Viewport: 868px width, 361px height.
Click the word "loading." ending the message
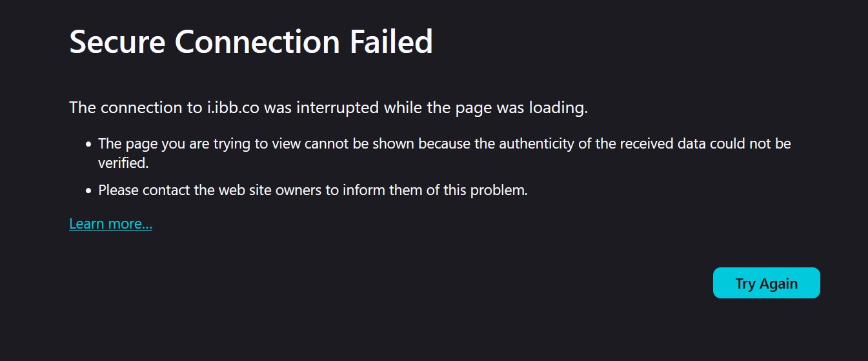tap(558, 108)
